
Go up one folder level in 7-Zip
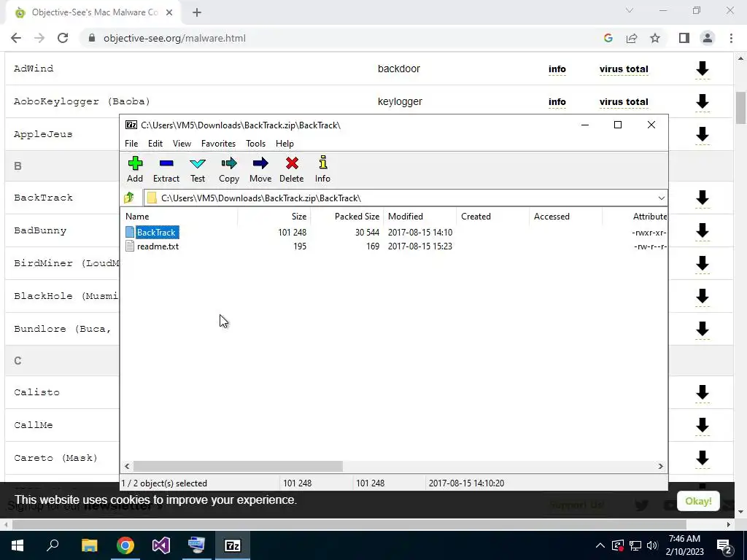[129, 198]
